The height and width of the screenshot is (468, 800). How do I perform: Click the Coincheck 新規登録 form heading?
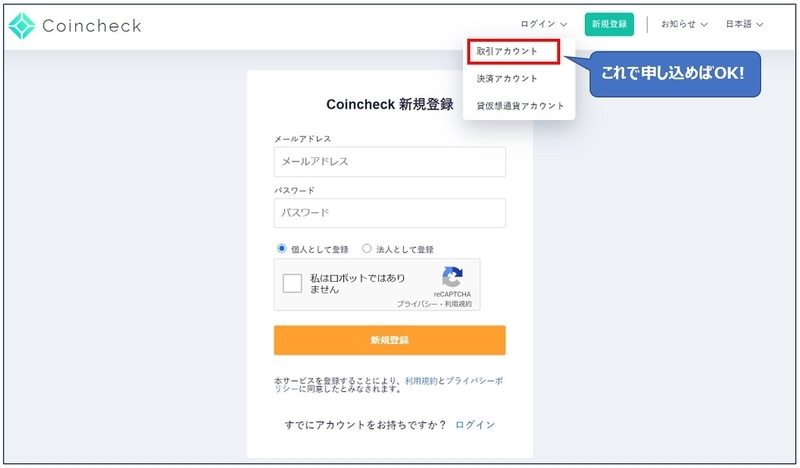pos(390,104)
